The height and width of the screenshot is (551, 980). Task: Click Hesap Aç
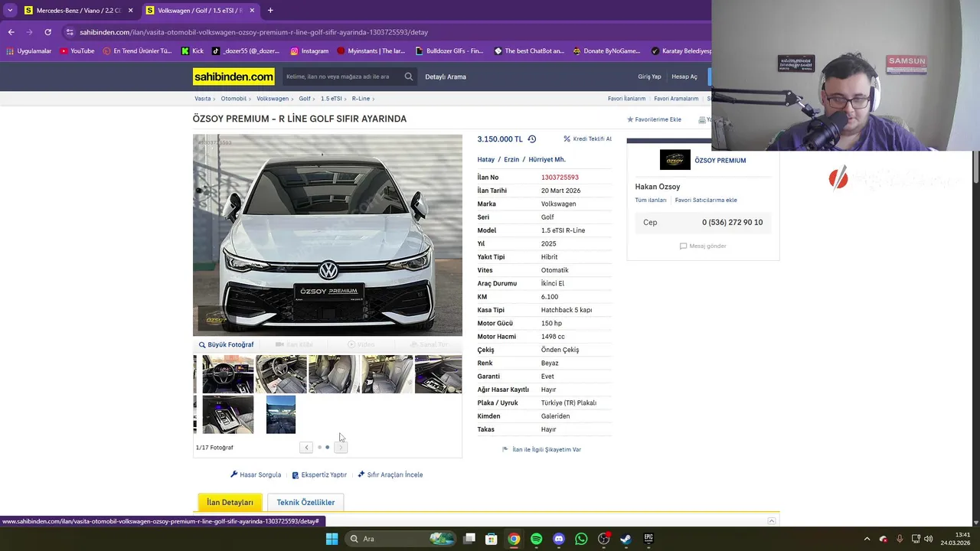tap(684, 77)
